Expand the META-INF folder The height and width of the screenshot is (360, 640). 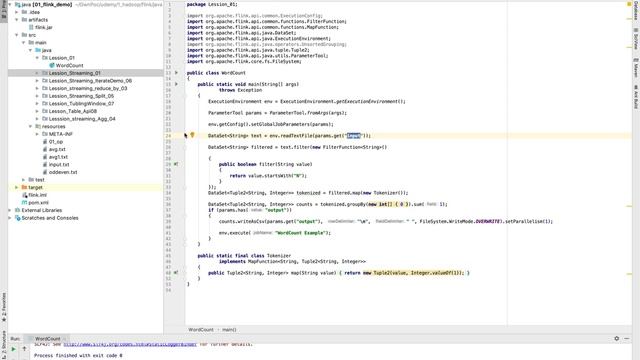pyautogui.click(x=37, y=134)
